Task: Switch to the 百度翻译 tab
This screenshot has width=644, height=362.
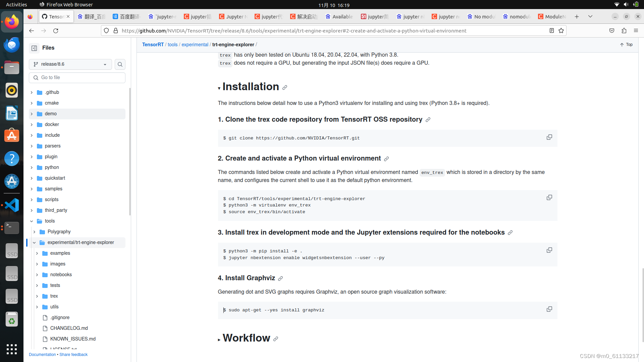Action: pos(126,16)
